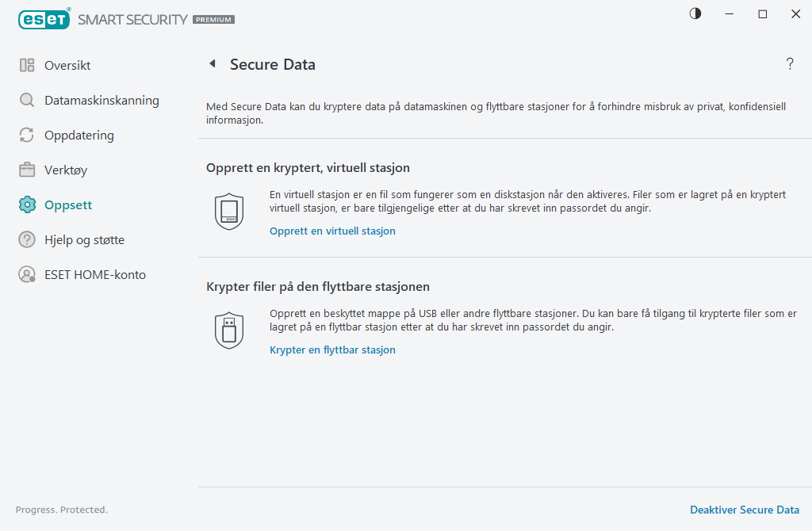The height and width of the screenshot is (531, 812).
Task: Click the virtual drive shield icon
Action: tap(229, 211)
